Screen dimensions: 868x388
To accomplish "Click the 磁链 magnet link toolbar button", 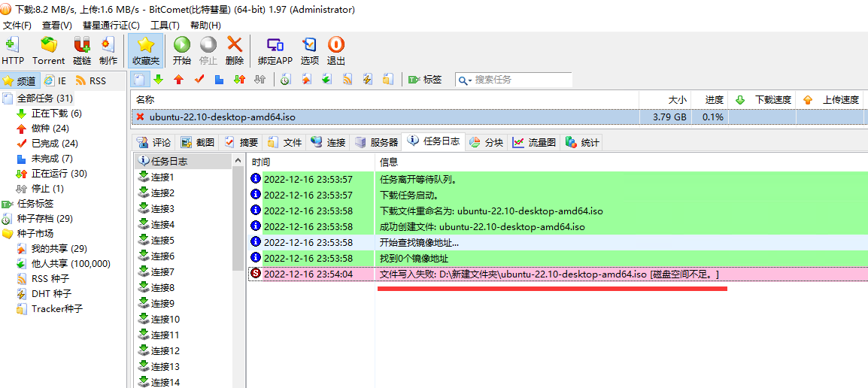I will coord(82,51).
